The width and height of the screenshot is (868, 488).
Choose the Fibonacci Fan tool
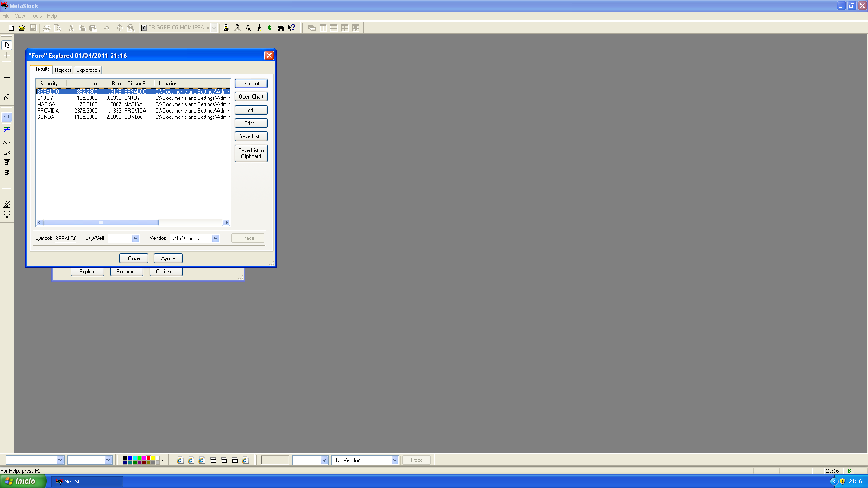coord(7,152)
